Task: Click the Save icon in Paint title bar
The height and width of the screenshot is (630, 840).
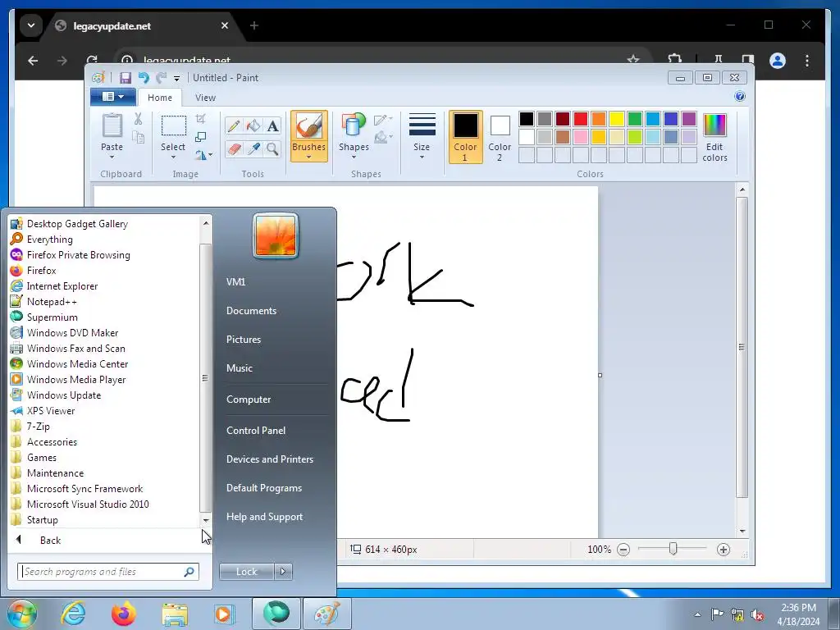Action: pos(126,78)
